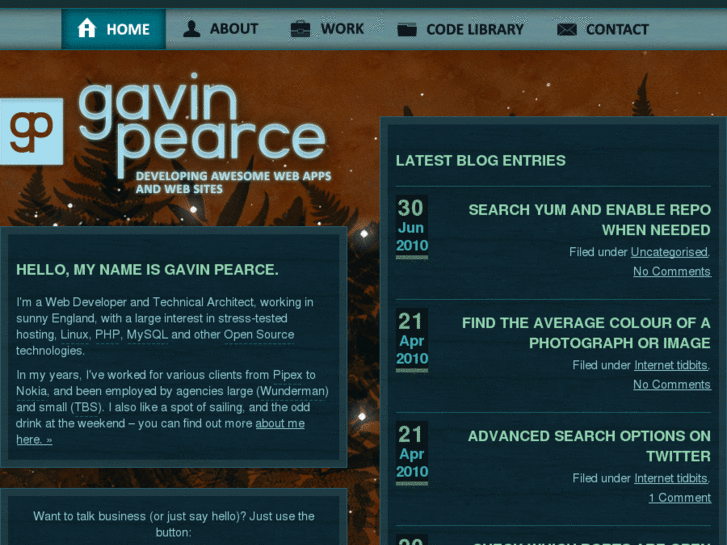Click the 30 Jun 2010 date badge
727x545 pixels.
(412, 227)
